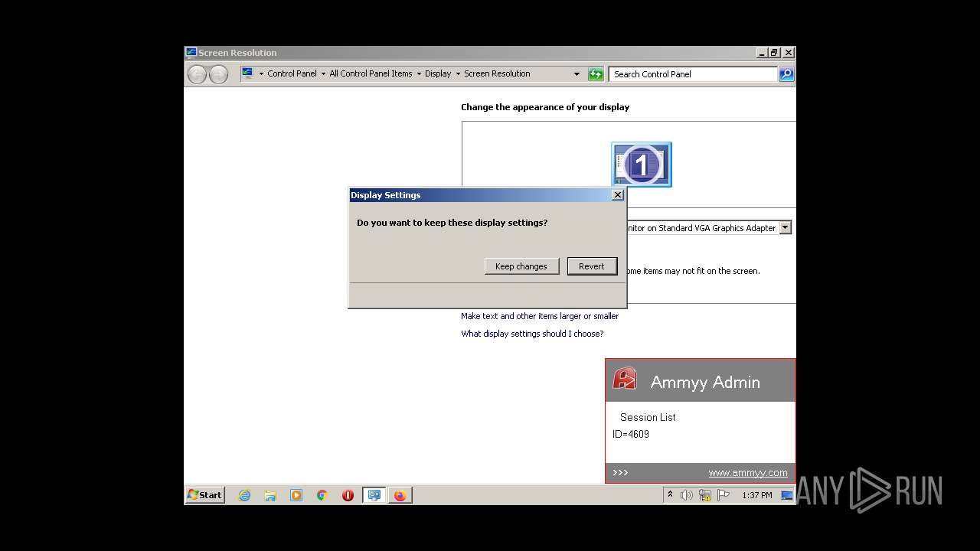980x551 pixels.
Task: Open Make text and other items larger link
Action: click(540, 316)
